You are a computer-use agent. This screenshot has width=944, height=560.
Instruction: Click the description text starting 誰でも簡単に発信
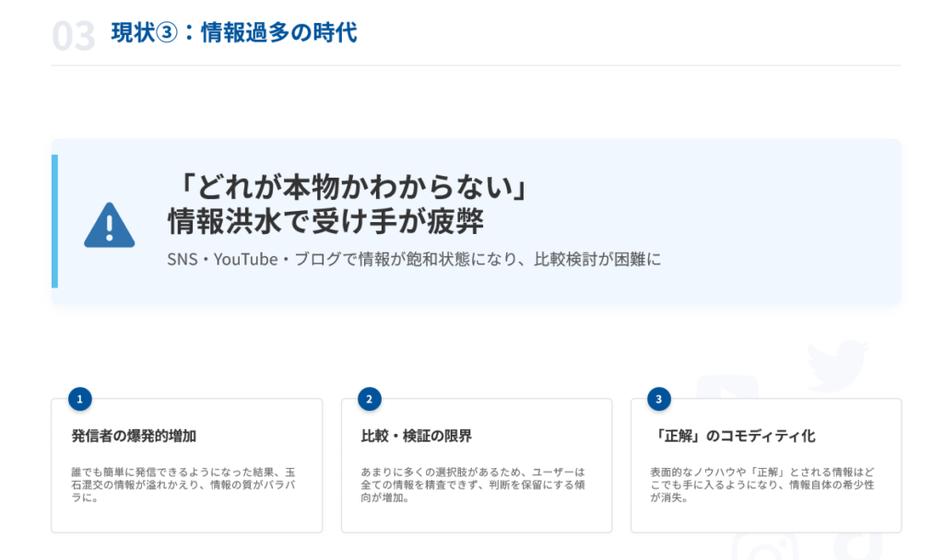(186, 484)
